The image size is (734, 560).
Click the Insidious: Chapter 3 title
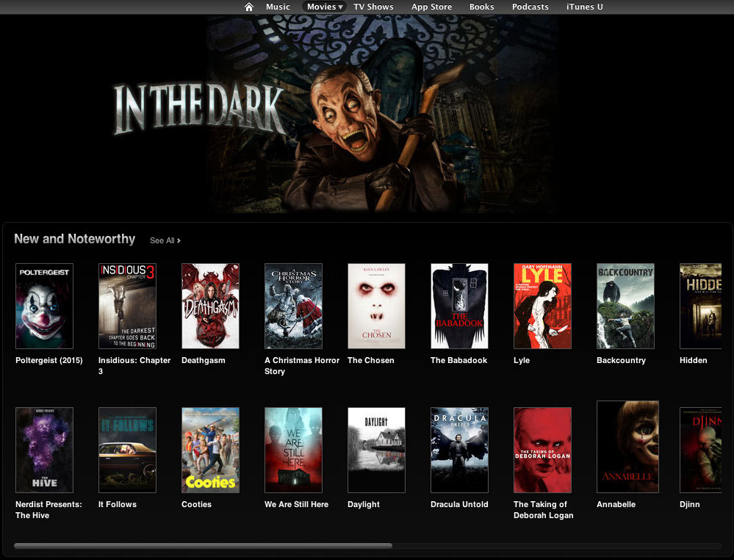(134, 366)
